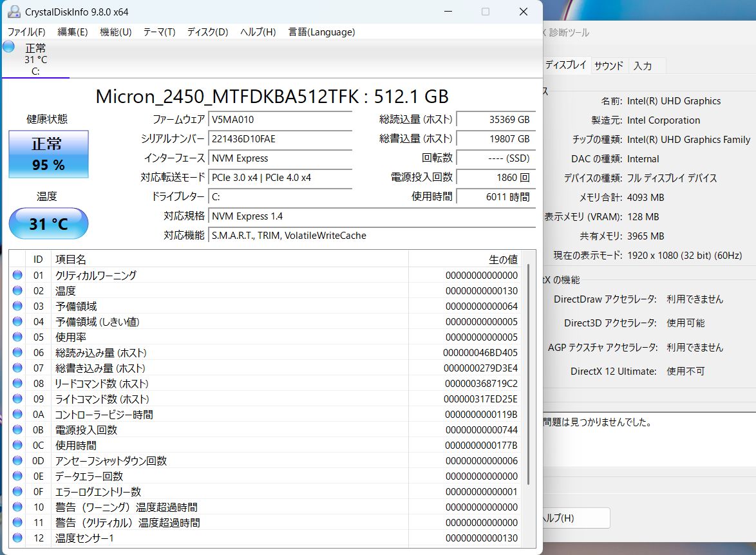Click total host writes value 19807 GB
This screenshot has height=555, width=756.
496,139
